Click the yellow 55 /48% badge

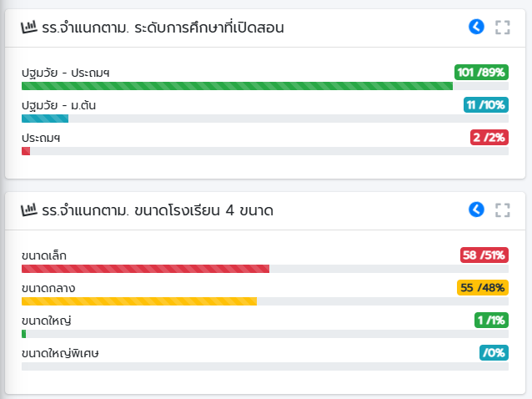[483, 288]
